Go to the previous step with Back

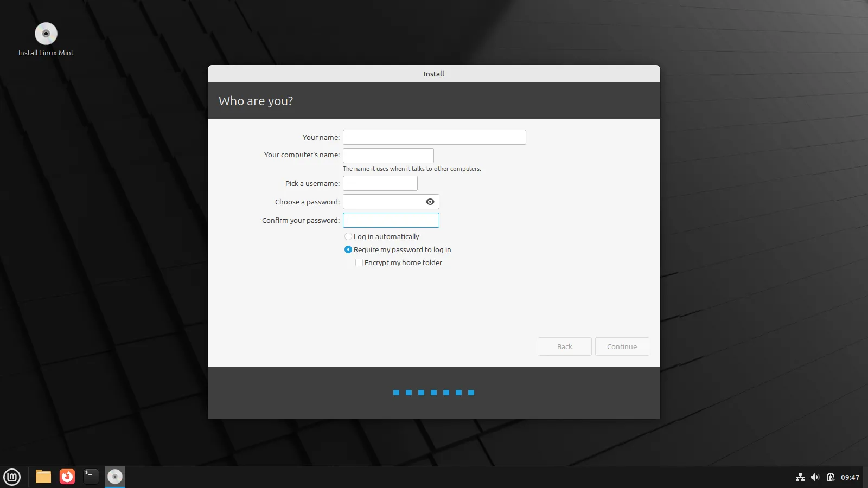point(565,346)
